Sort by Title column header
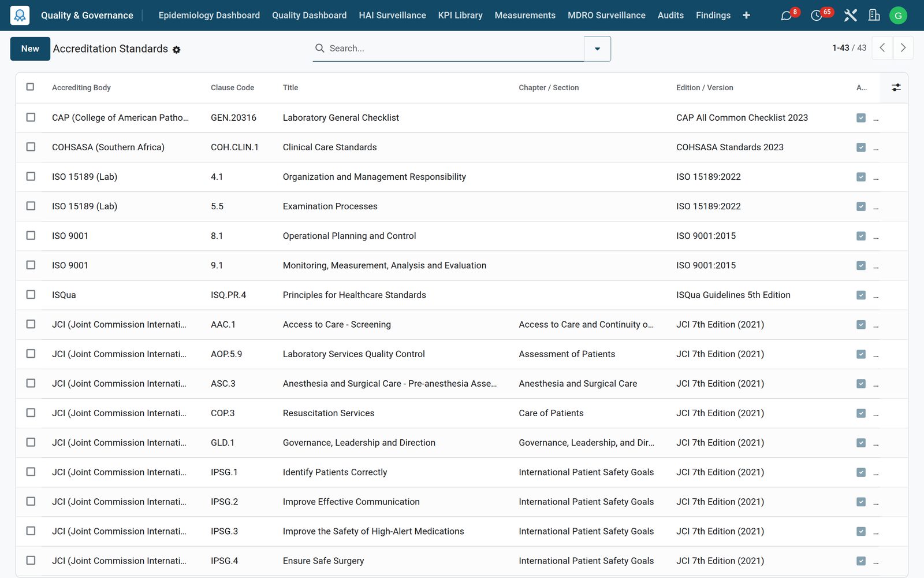 [290, 88]
